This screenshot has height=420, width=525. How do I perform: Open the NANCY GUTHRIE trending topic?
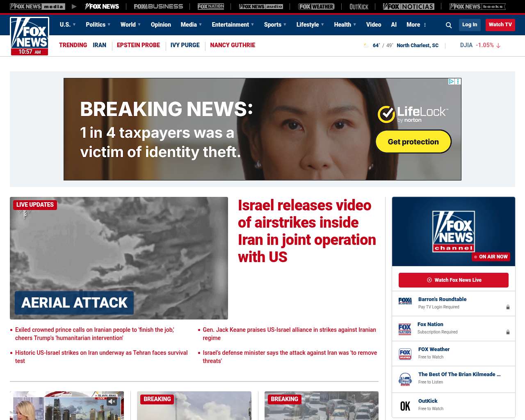pyautogui.click(x=233, y=45)
